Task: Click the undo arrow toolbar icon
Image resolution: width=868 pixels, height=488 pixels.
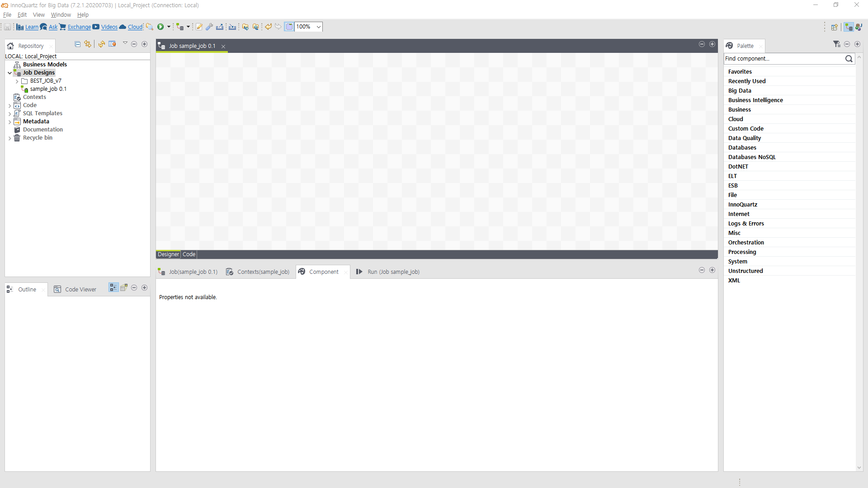Action: click(269, 27)
